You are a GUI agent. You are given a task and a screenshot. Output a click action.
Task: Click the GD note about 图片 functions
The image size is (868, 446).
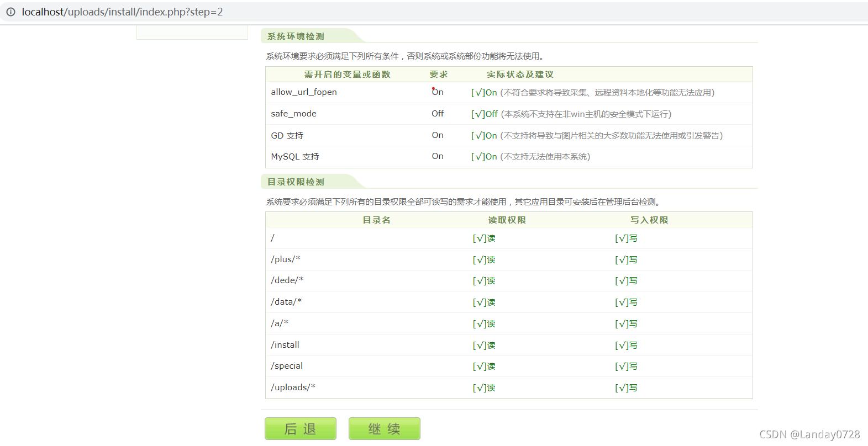612,136
